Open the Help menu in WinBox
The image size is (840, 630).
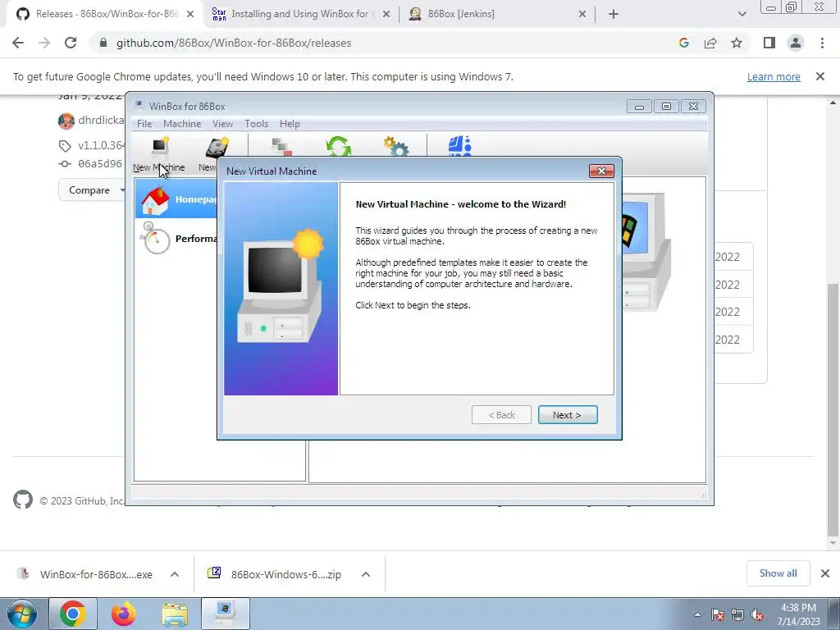[290, 124]
